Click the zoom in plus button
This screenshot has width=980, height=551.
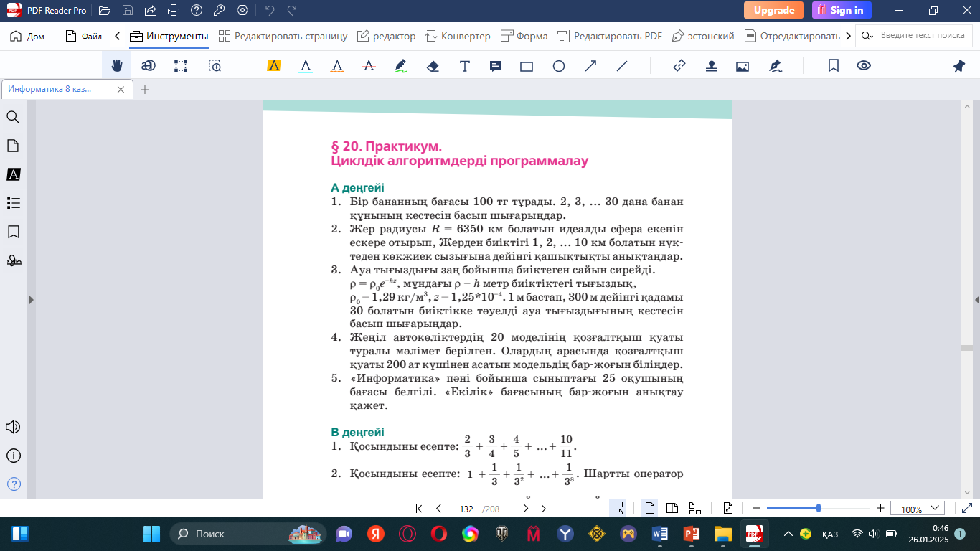pos(880,508)
